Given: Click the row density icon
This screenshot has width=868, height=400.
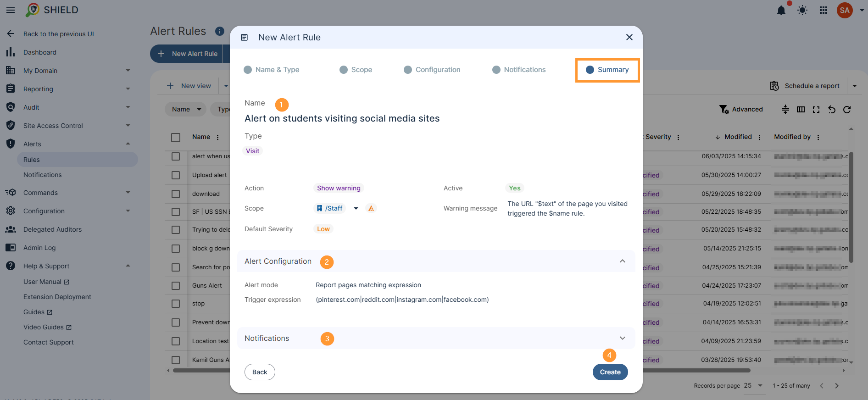Looking at the screenshot, I should click(785, 109).
